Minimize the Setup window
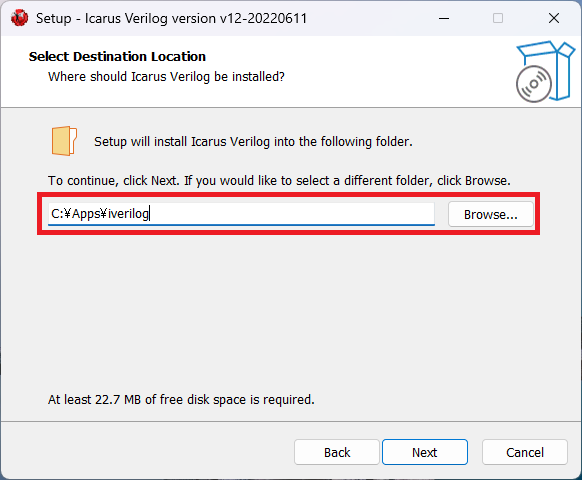 (x=444, y=18)
